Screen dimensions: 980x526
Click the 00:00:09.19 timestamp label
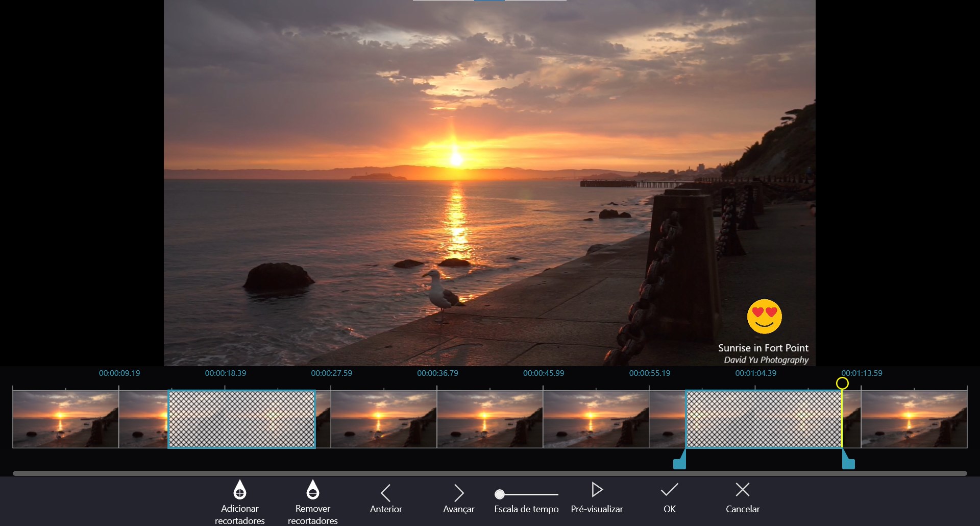coord(119,373)
